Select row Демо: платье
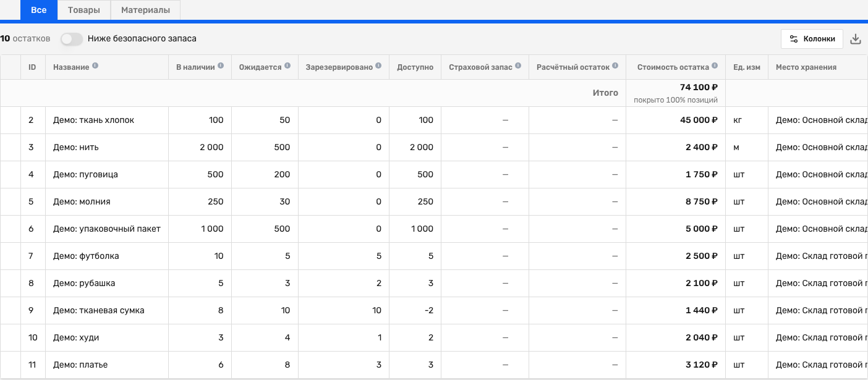This screenshot has width=868, height=380. click(x=434, y=365)
